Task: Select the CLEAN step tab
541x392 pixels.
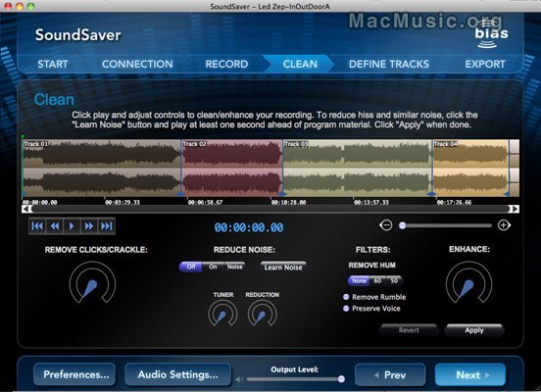Action: coord(300,64)
